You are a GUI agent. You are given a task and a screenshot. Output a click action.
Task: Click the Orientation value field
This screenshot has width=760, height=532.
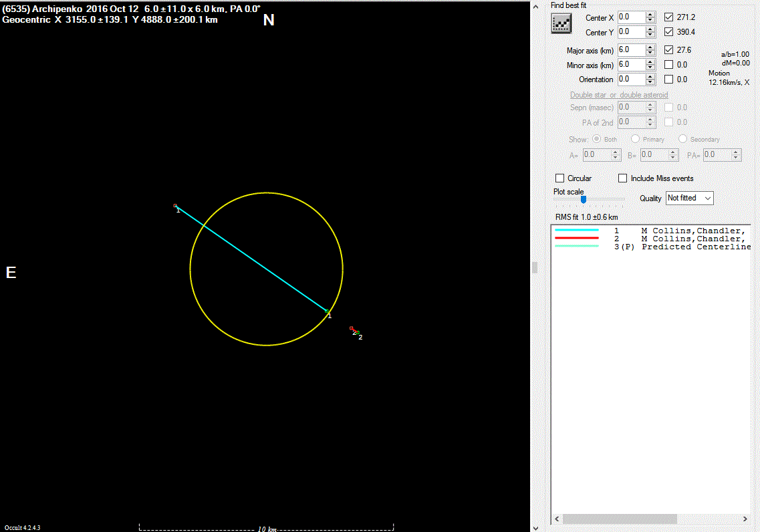coord(632,79)
